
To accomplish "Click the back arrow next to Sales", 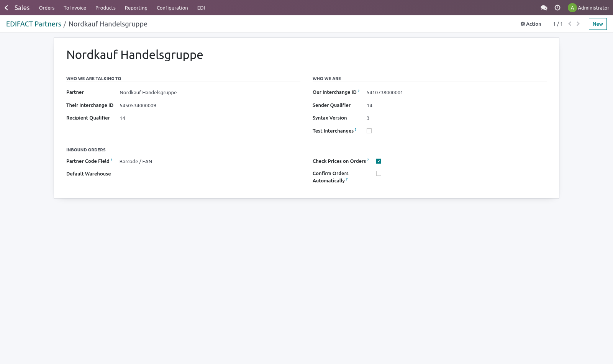I will tap(6, 8).
